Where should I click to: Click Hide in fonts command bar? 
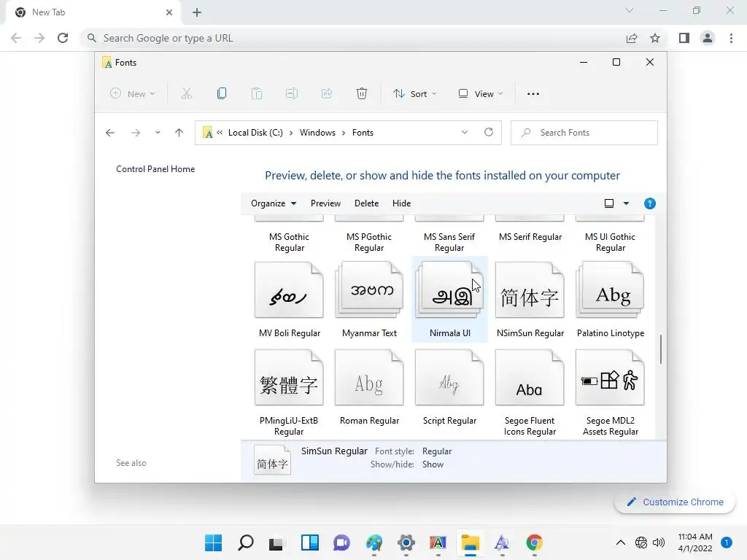(x=402, y=203)
